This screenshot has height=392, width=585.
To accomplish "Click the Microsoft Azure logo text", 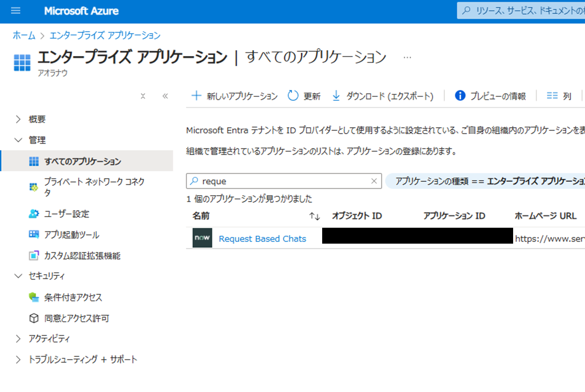I will [x=81, y=11].
